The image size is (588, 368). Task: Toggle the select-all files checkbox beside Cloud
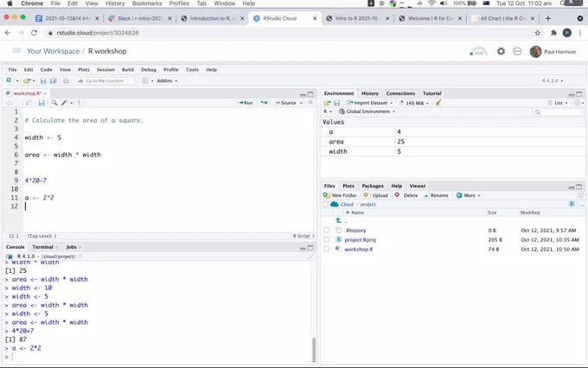(x=325, y=204)
